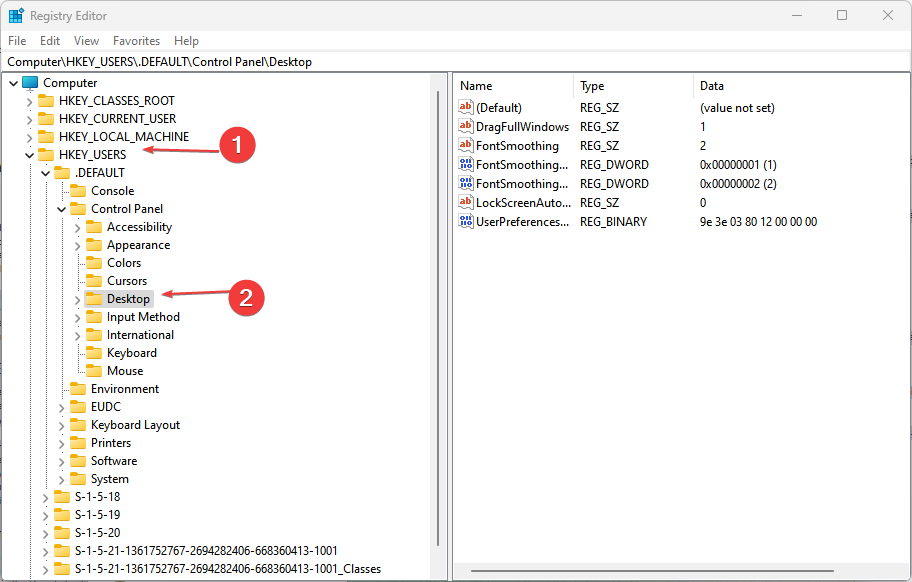Expand the Input Method key

(77, 319)
